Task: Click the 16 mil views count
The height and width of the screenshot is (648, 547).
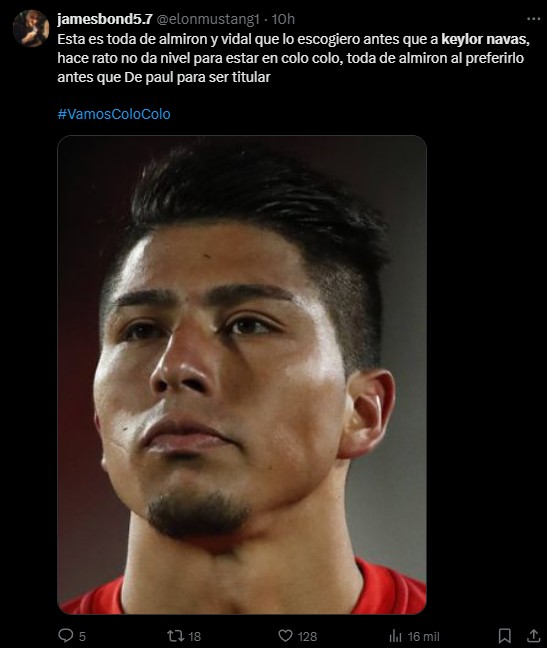Action: tap(423, 636)
